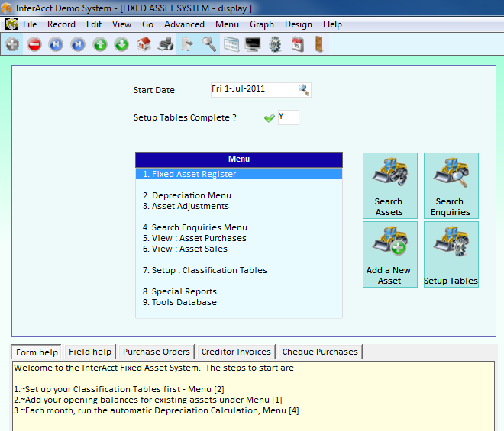The height and width of the screenshot is (431, 504).
Task: Click the gear settings toolbar icon
Action: pos(275,44)
